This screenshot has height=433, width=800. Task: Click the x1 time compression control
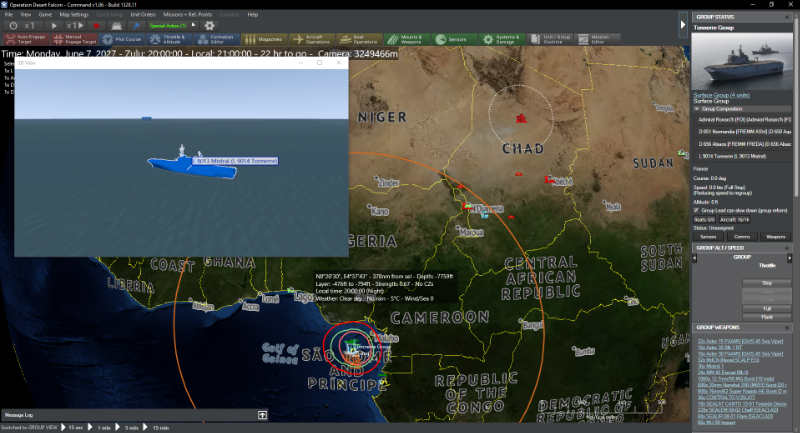[x=30, y=26]
